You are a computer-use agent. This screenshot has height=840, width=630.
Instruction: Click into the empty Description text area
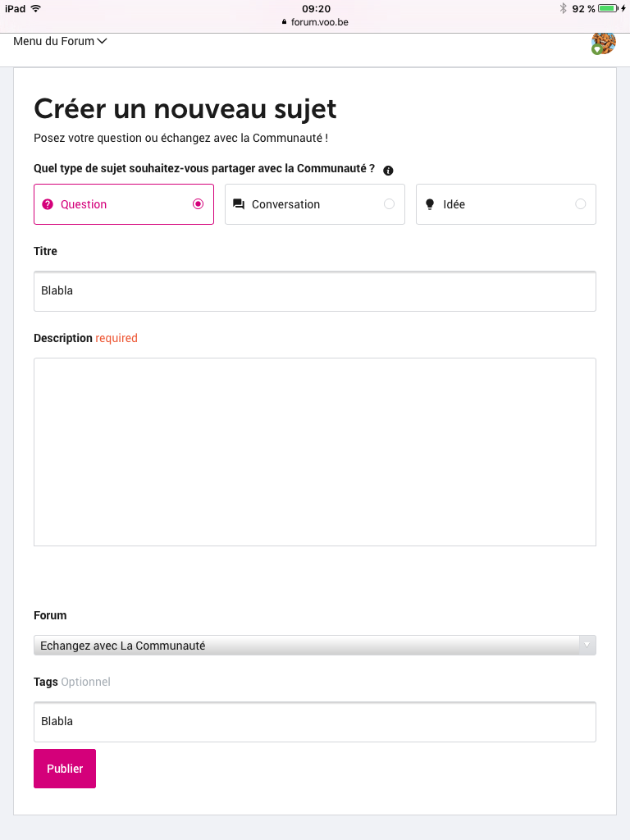tap(315, 452)
